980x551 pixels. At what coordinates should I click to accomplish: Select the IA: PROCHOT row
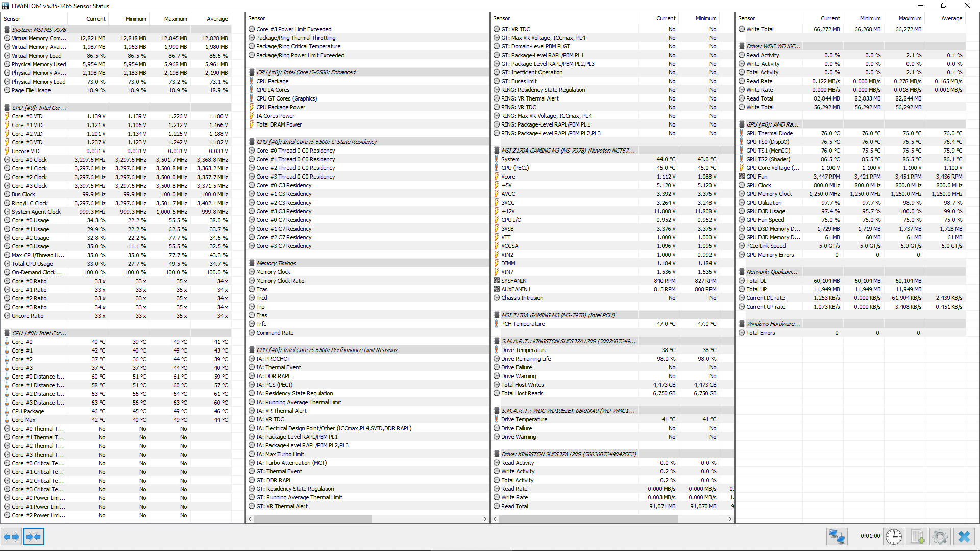coord(367,359)
